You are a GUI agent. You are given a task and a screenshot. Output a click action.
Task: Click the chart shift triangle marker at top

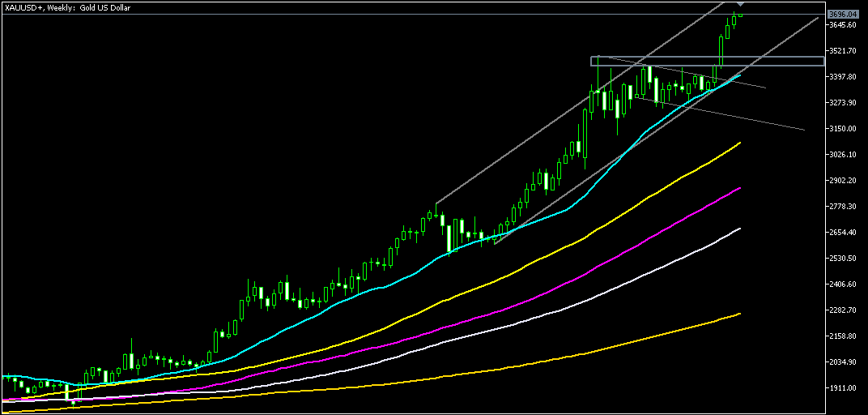click(740, 5)
